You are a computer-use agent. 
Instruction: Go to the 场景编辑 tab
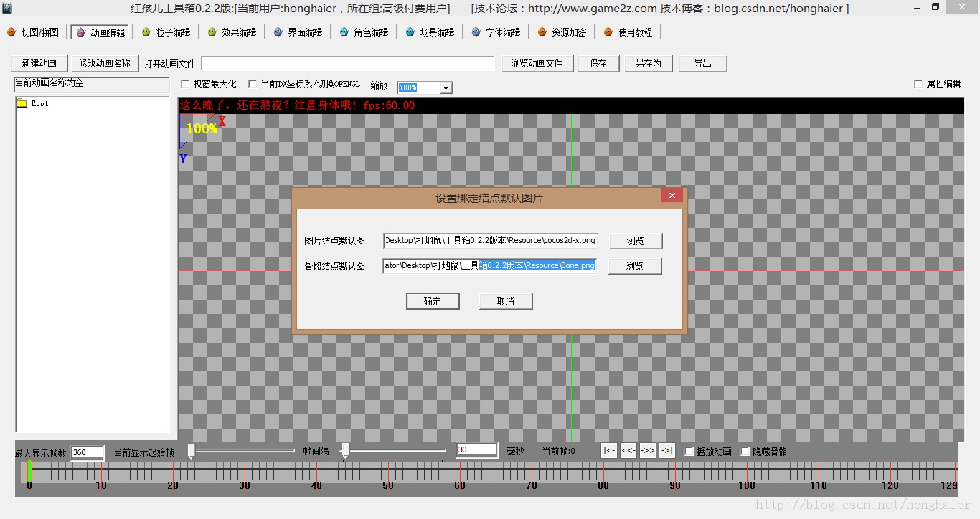(x=429, y=32)
